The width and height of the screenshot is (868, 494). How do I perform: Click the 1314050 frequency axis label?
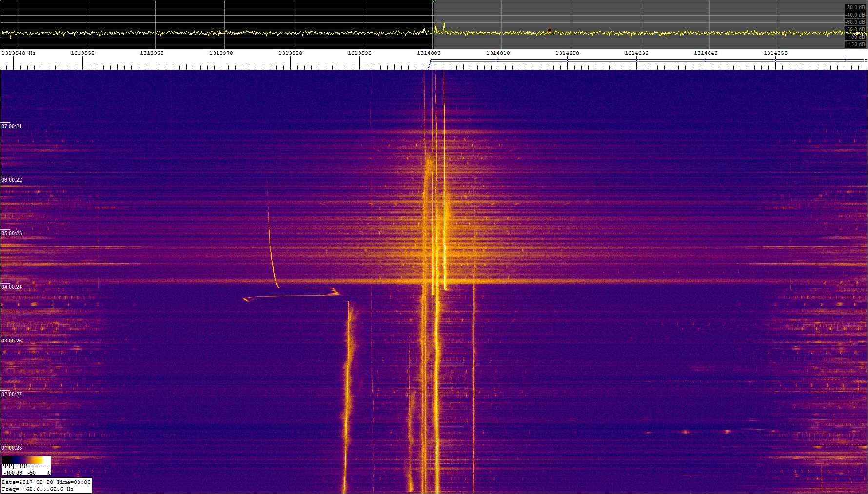pos(775,53)
